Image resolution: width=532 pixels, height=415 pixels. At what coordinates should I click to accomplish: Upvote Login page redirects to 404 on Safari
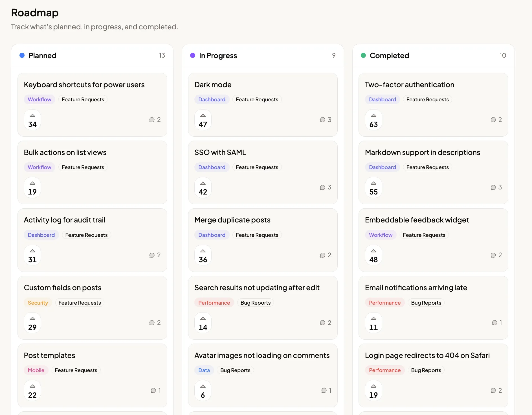tap(373, 390)
